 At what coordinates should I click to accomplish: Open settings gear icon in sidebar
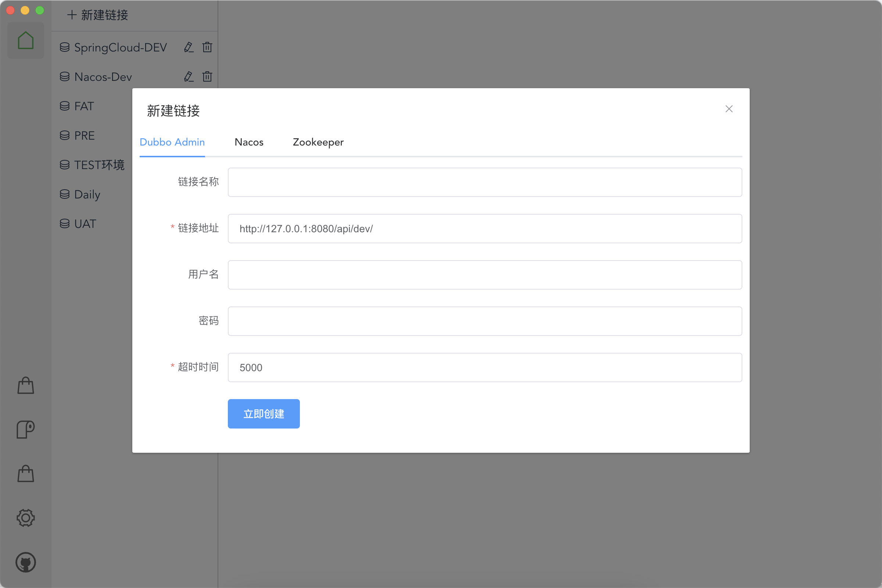25,518
